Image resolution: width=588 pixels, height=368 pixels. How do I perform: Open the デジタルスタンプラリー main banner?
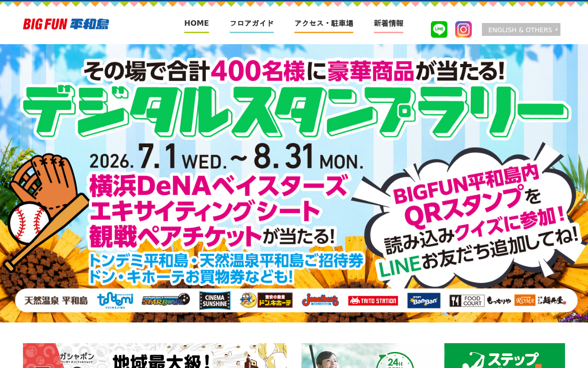[x=294, y=183]
